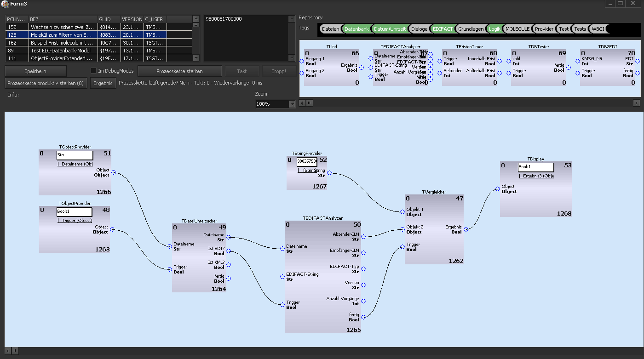
Task: Click the Ergebnis output port on TVergleicher
Action: [x=466, y=229]
